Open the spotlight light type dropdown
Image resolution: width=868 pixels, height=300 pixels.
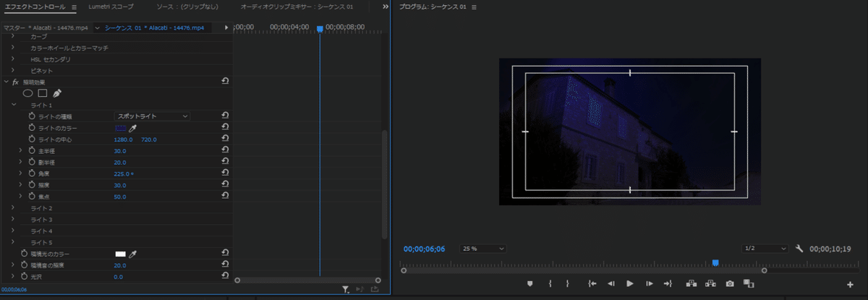[x=152, y=116]
